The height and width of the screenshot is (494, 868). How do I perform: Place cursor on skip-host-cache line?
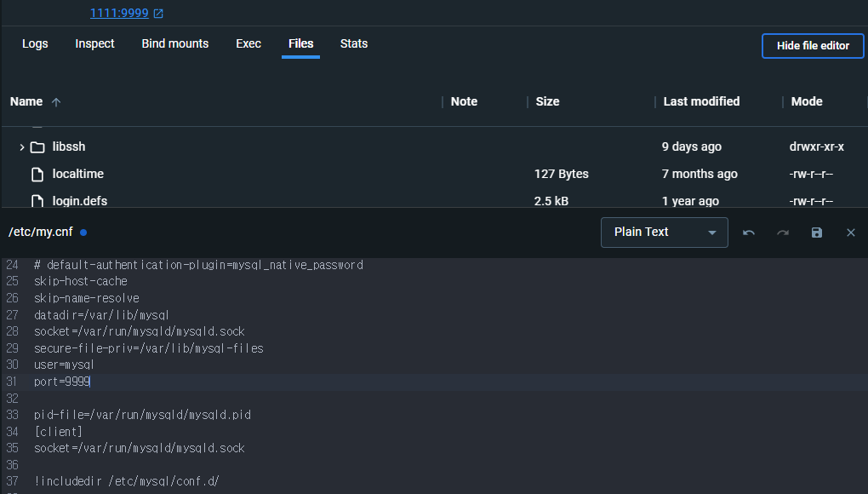[81, 282]
